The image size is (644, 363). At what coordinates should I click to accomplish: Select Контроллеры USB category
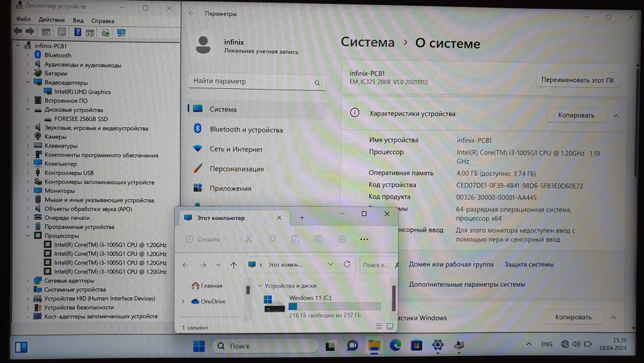(x=69, y=173)
